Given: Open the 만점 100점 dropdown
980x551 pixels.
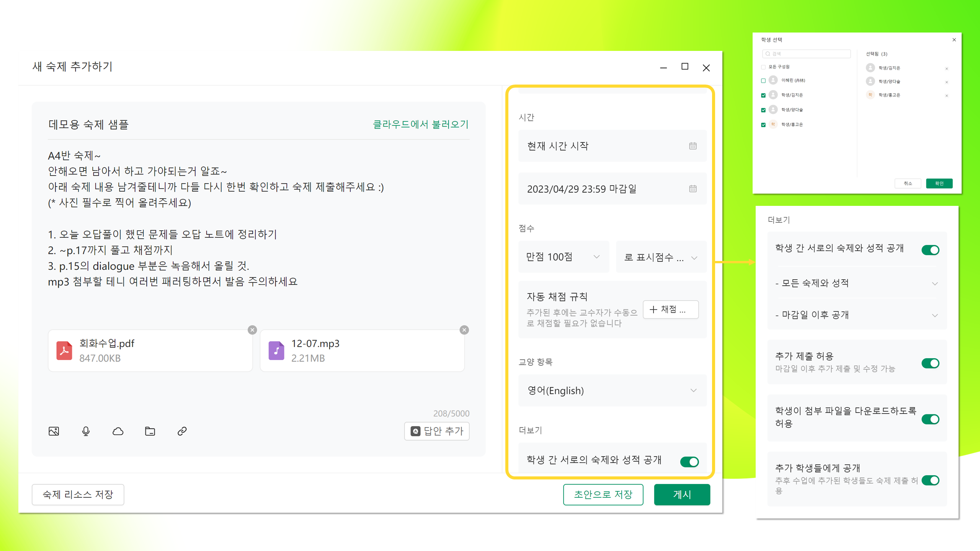Looking at the screenshot, I should tap(563, 257).
